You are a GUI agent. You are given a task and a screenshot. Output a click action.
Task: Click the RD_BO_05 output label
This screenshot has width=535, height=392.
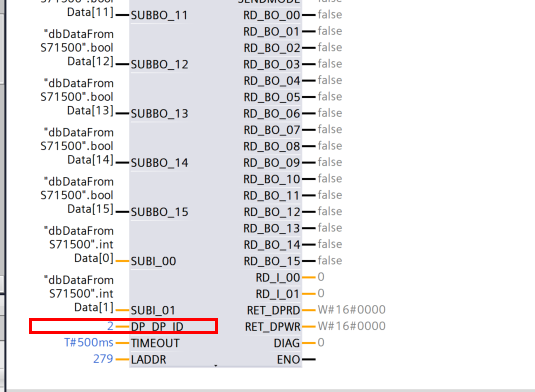272,97
